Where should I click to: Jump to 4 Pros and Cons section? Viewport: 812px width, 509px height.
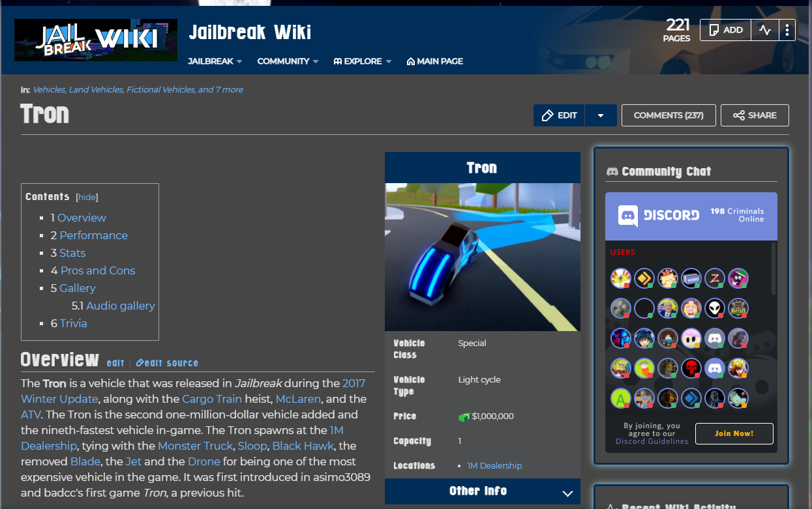coord(93,270)
